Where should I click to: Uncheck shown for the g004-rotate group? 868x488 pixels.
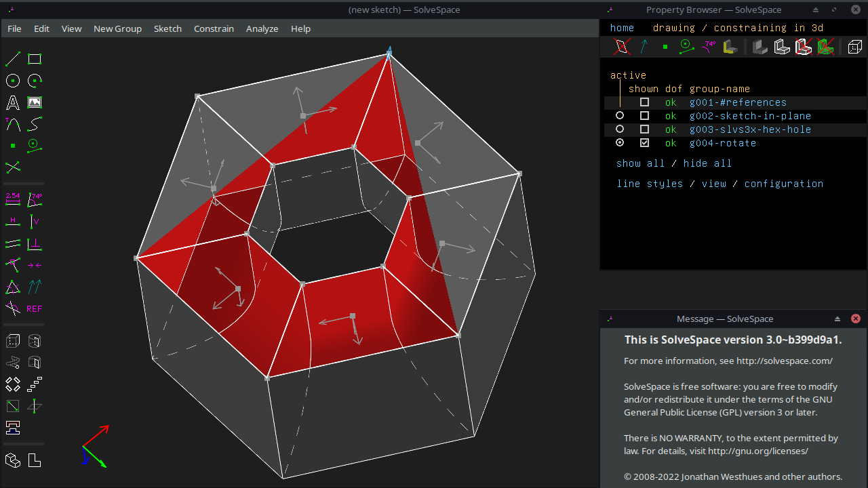pos(644,142)
